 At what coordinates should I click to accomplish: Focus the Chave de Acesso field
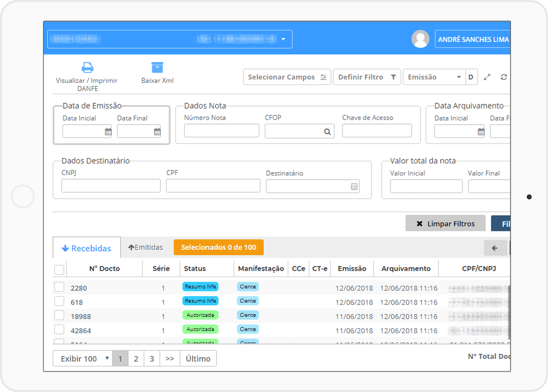point(377,131)
